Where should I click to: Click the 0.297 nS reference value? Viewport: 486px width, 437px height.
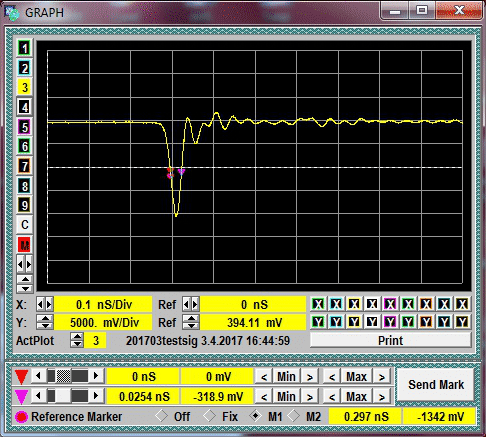pyautogui.click(x=366, y=417)
